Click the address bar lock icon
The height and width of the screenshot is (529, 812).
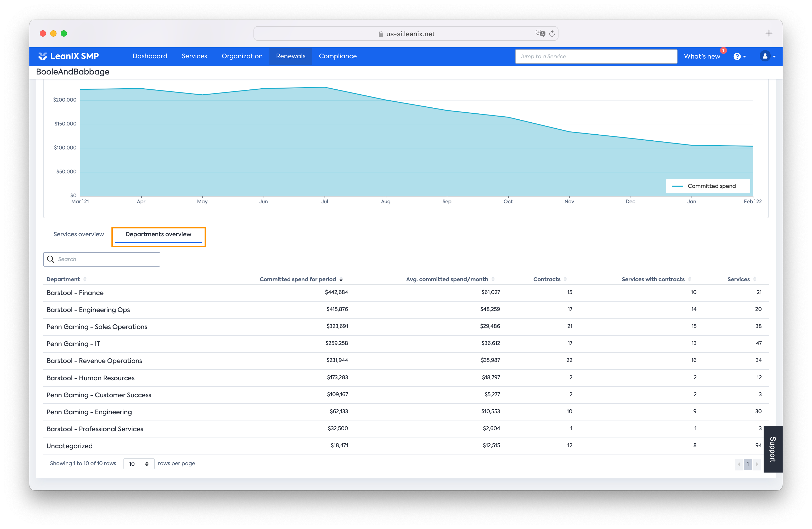pyautogui.click(x=381, y=34)
